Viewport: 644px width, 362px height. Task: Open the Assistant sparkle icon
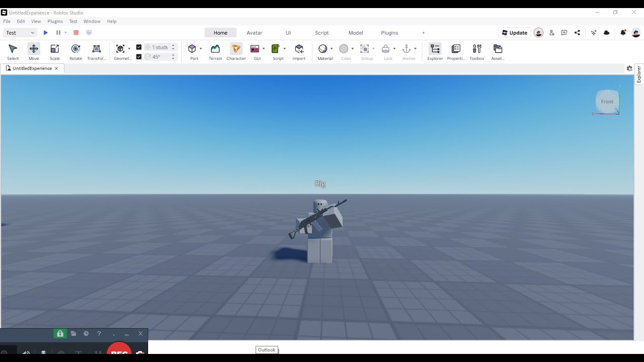point(594,33)
